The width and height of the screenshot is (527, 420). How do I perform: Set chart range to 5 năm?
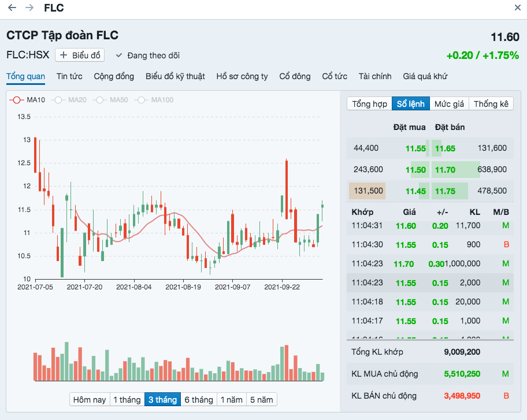pyautogui.click(x=262, y=400)
